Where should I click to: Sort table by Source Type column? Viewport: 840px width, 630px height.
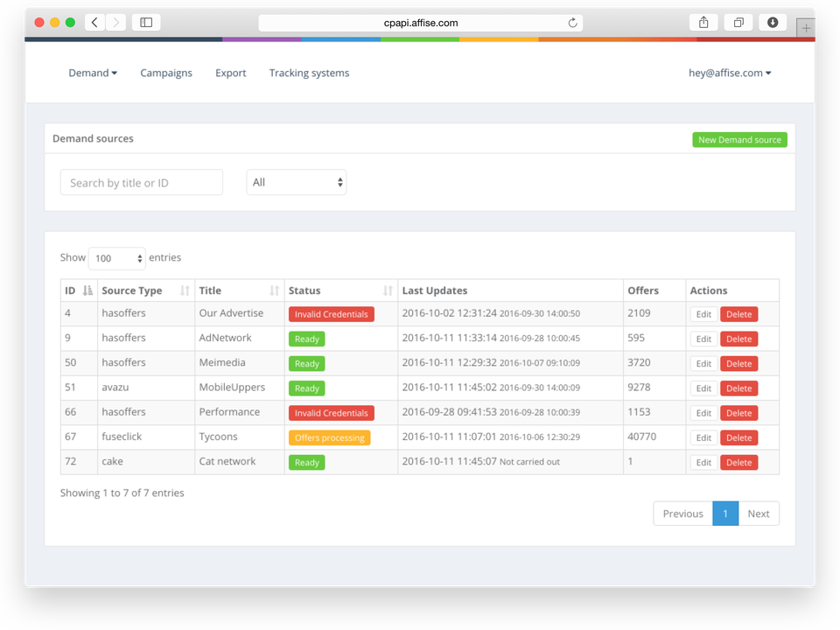pyautogui.click(x=145, y=290)
